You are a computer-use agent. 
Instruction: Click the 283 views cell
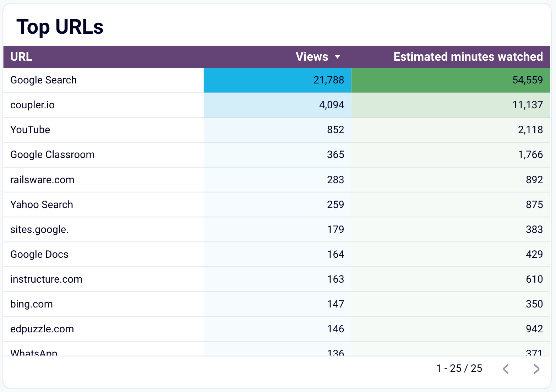coord(278,180)
